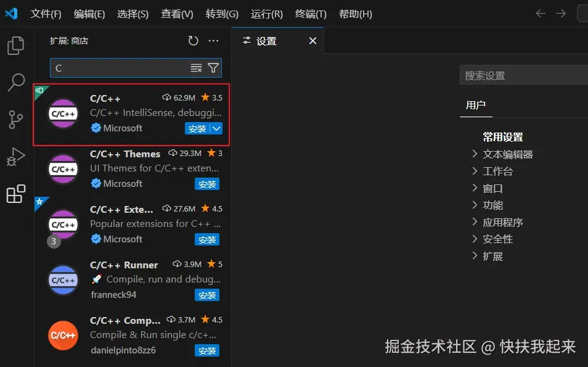Open the 帮助(H) menu
Screen dimensions: 588x367
356,14
